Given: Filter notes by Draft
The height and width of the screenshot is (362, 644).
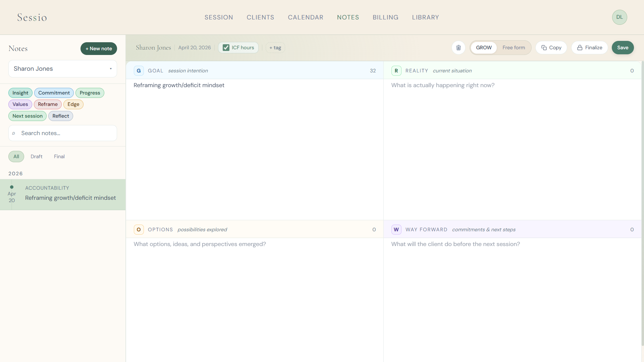Looking at the screenshot, I should click(37, 157).
